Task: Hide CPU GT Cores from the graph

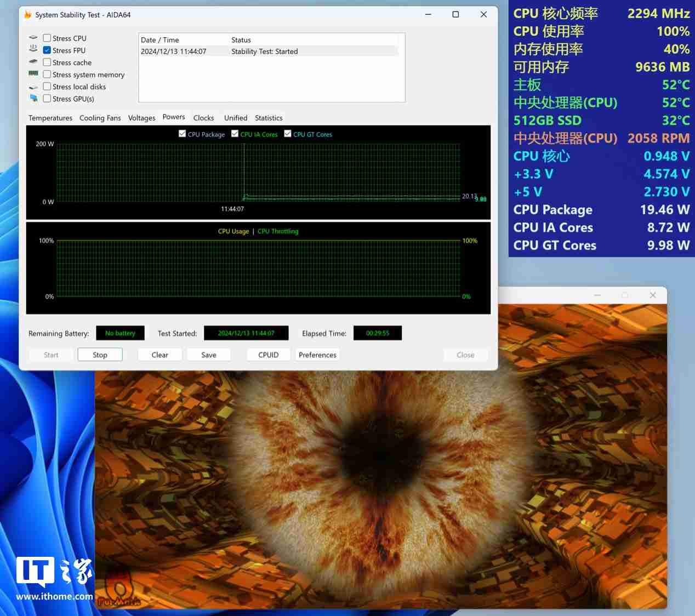Action: pos(288,134)
